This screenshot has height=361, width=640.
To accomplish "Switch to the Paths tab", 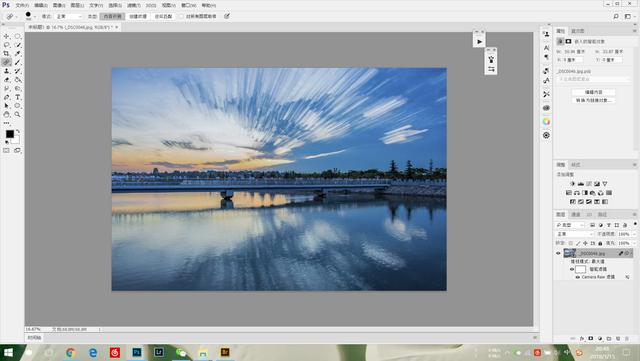I will tap(602, 214).
